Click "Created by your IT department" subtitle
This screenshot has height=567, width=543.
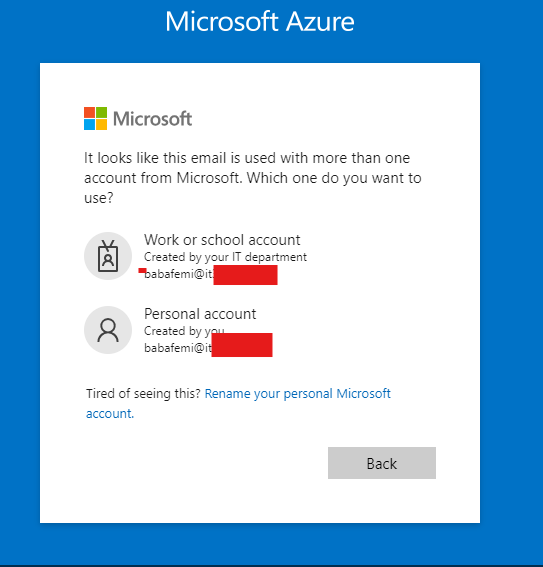(225, 257)
